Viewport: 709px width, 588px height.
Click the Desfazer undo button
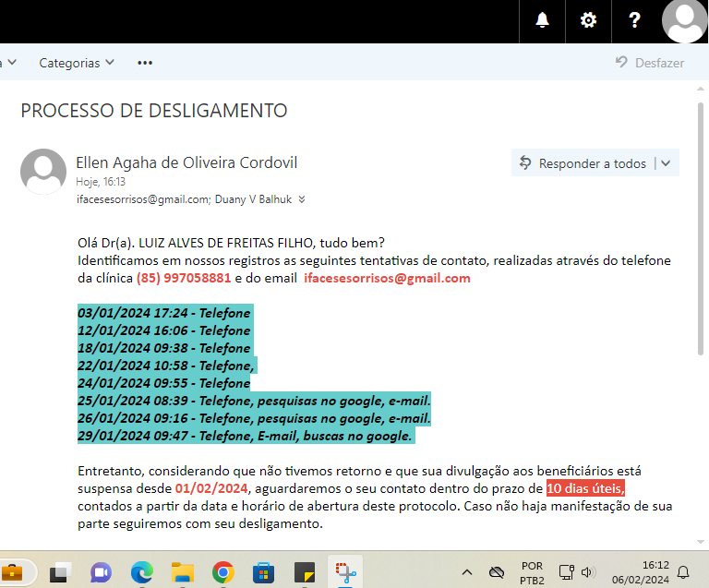click(650, 63)
